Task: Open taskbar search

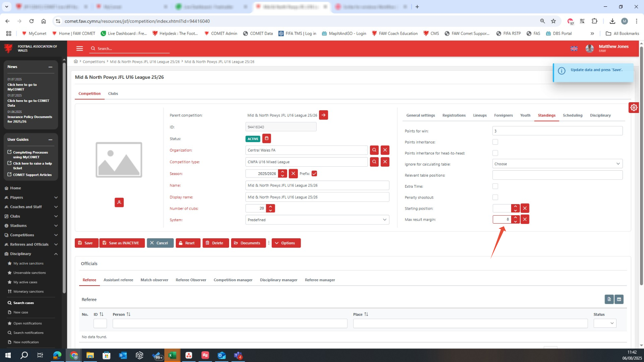Action: point(24,355)
